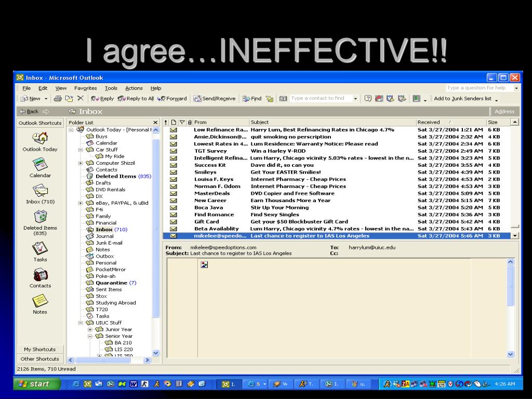Select the Deleted Items (835) folder
Viewport: 532px width, 399px height.
[119, 176]
